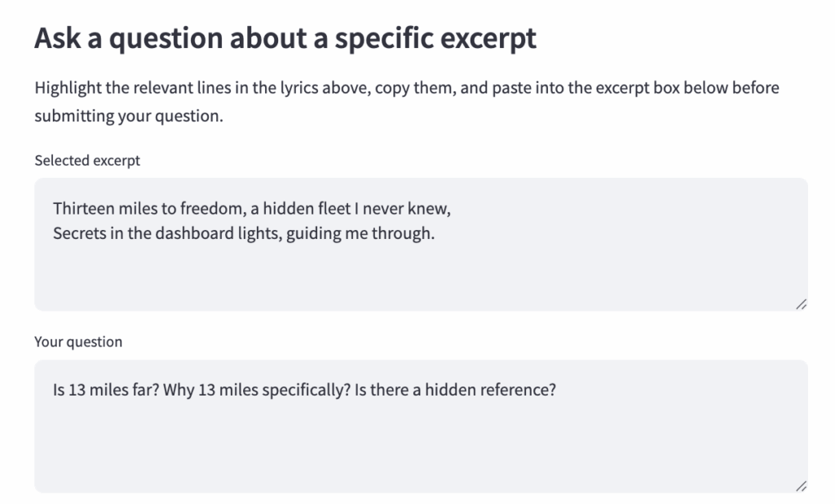Click the Selected excerpt text area

(x=421, y=245)
